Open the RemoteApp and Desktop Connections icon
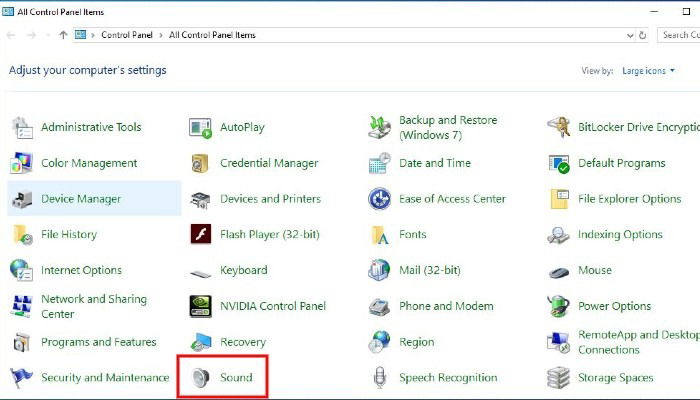700x400 pixels. [x=558, y=342]
